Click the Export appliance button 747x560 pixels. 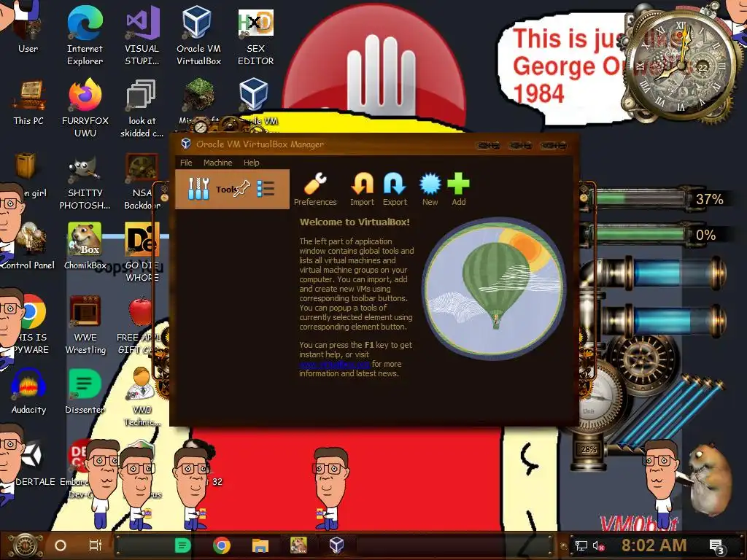click(395, 190)
